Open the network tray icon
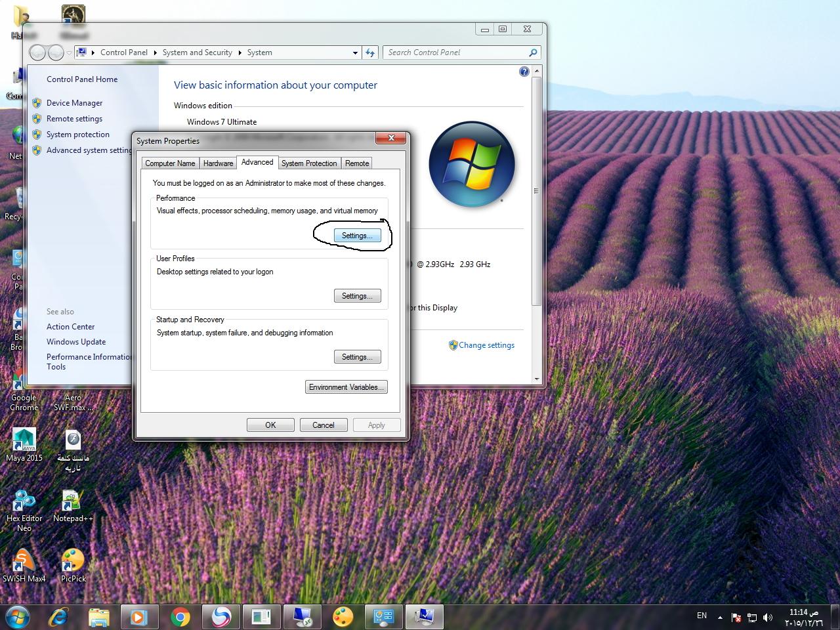Viewport: 840px width, 630px height. click(752, 617)
